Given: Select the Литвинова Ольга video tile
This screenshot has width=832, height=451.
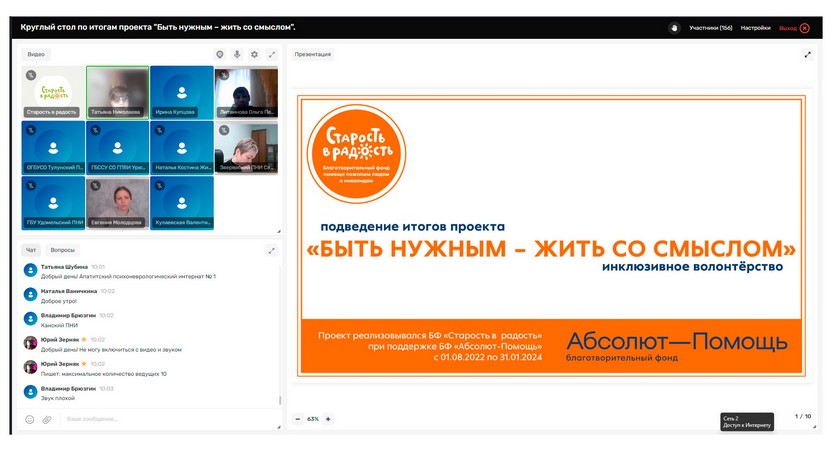Looking at the screenshot, I should tap(246, 92).
